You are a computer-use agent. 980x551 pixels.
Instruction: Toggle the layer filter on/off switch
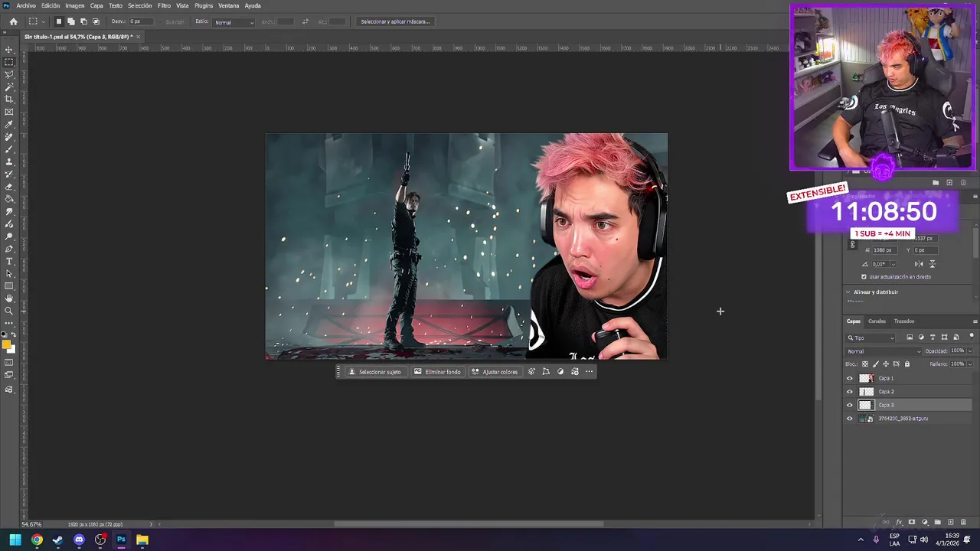[x=972, y=337]
